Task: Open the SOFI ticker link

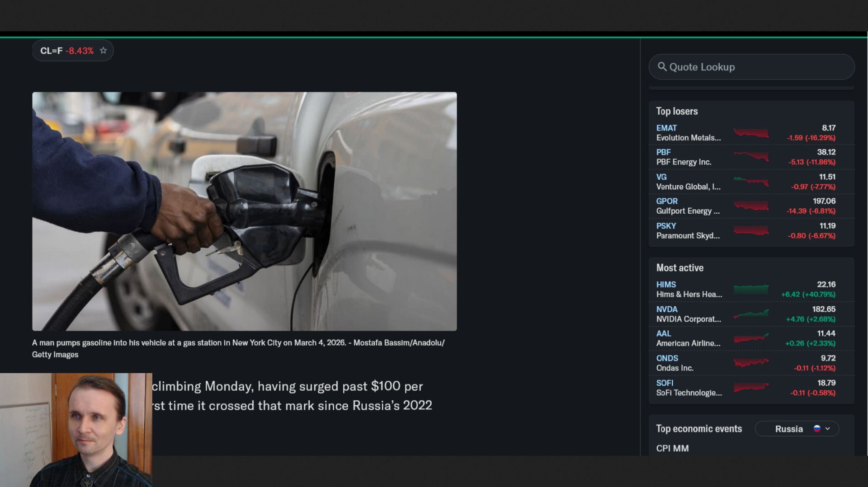Action: 665,383
